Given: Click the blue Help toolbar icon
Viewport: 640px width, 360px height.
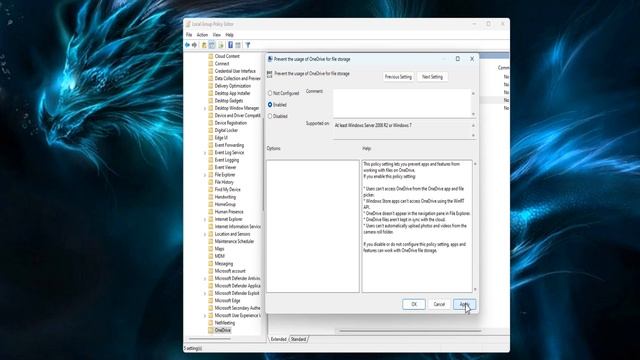Looking at the screenshot, I should tap(230, 45).
